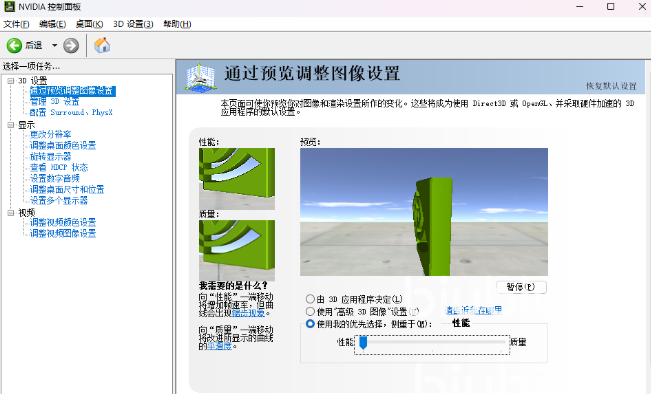Go to the Home page icon
Screen dimensions: 651x394
coord(102,45)
